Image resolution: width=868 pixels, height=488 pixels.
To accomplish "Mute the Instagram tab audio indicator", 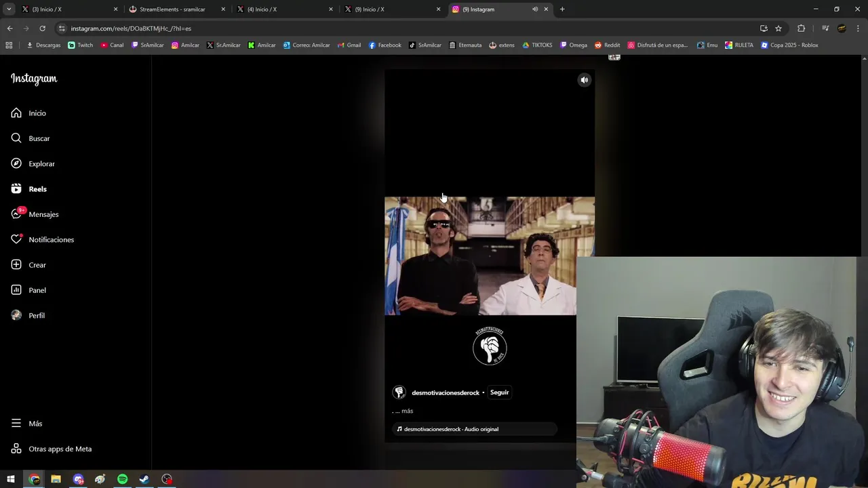I will tap(535, 9).
